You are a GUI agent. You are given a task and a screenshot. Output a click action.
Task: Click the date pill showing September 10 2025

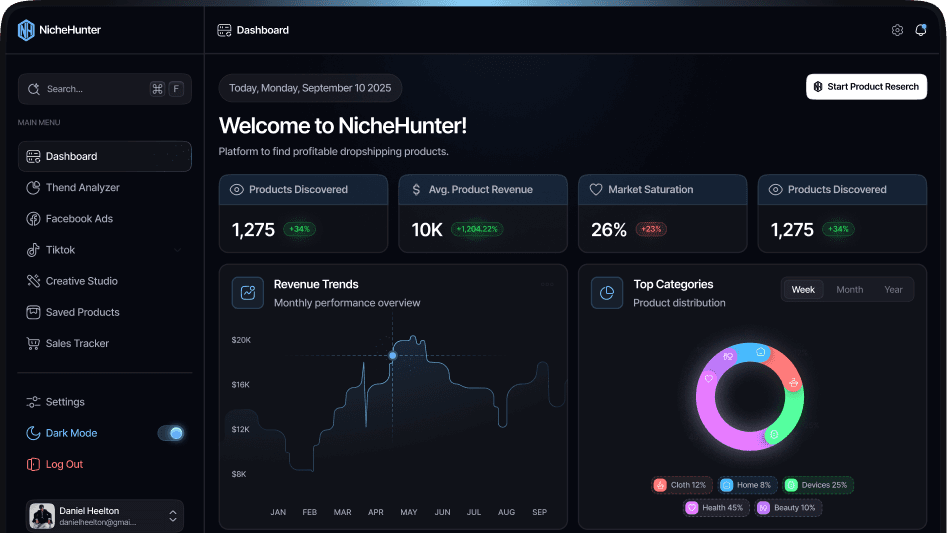coord(310,88)
